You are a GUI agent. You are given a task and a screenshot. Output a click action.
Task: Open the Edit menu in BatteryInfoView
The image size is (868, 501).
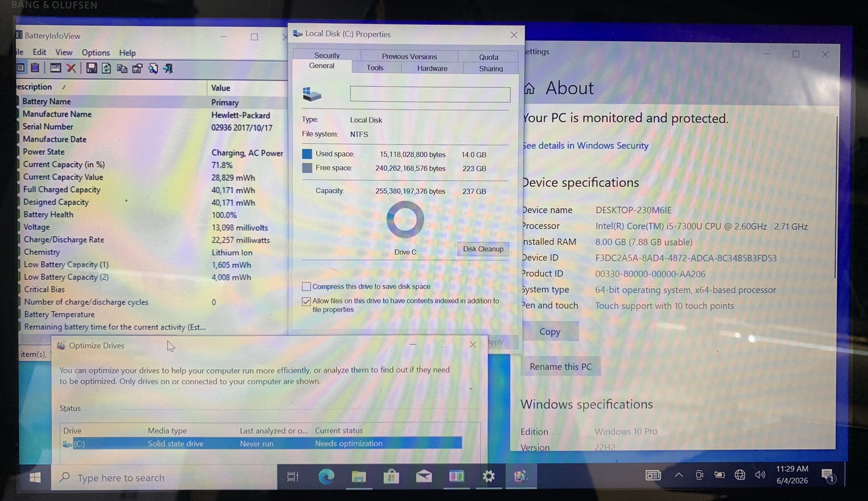pyautogui.click(x=39, y=52)
